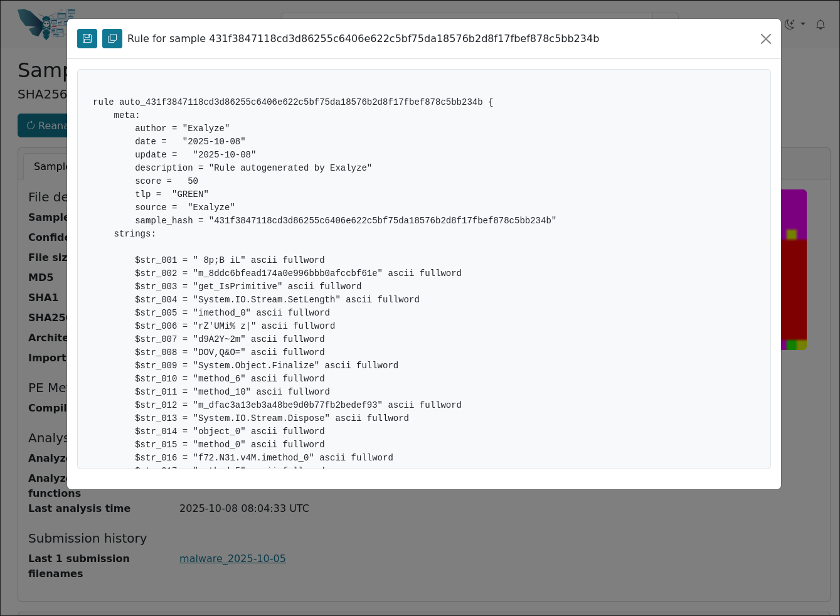840x616 pixels.
Task: Click the last analysis time value
Action: coord(244,508)
